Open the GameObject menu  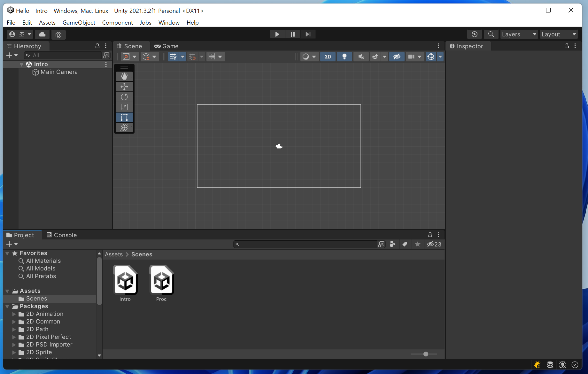click(x=79, y=22)
